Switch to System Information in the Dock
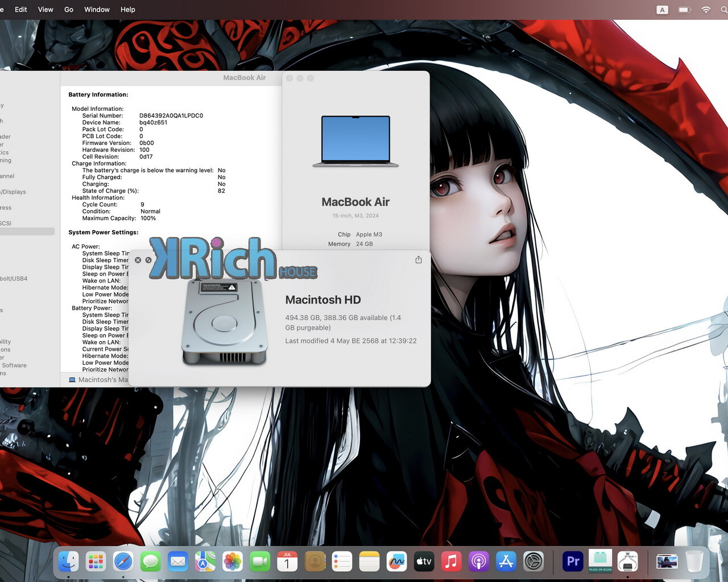Image resolution: width=728 pixels, height=582 pixels. (627, 562)
